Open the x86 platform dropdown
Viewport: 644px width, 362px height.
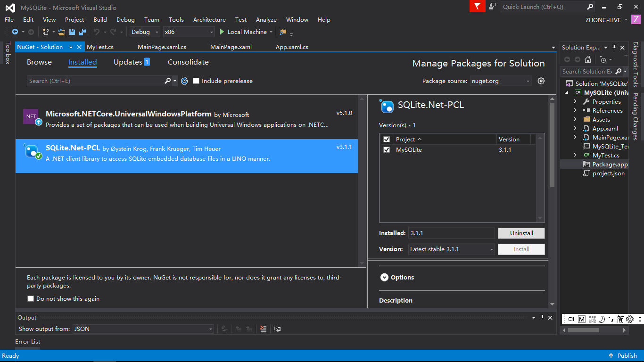pyautogui.click(x=189, y=32)
